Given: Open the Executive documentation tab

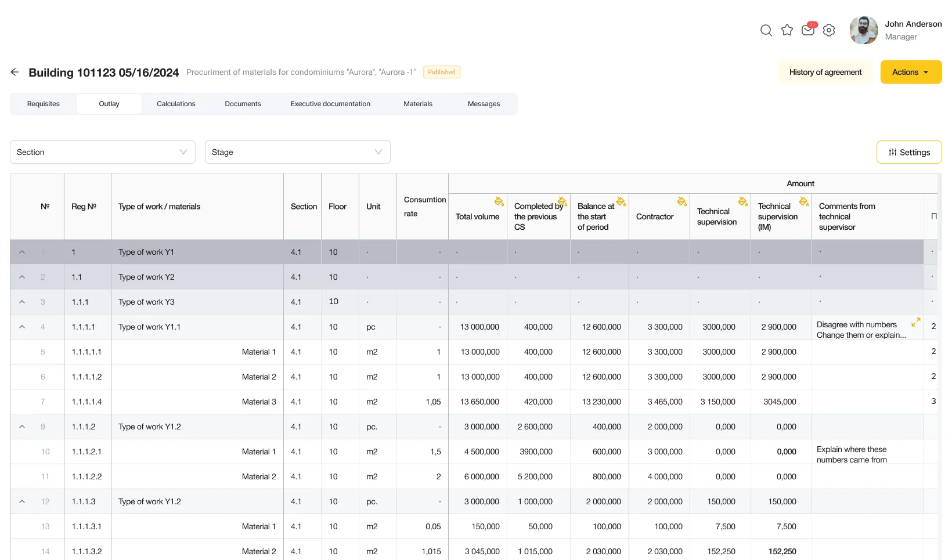Looking at the screenshot, I should pos(330,104).
